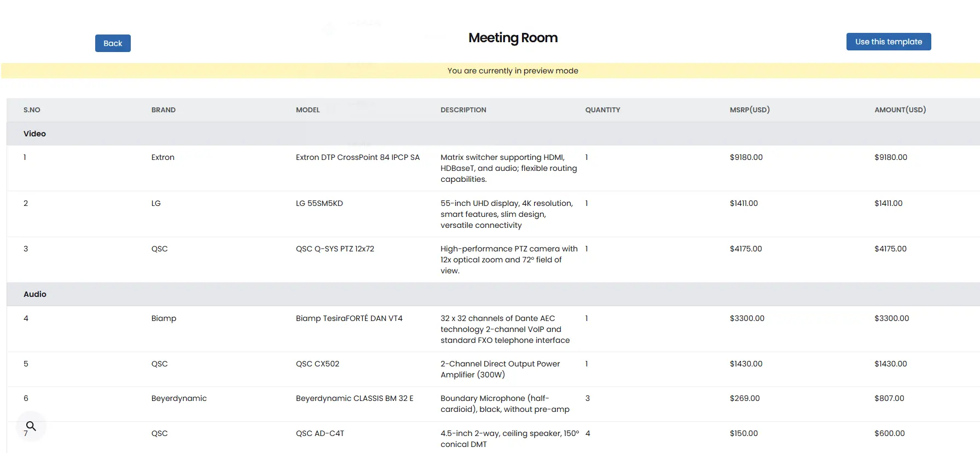The height and width of the screenshot is (453, 980).
Task: Click the QSC CX502 model cell
Action: point(317,364)
